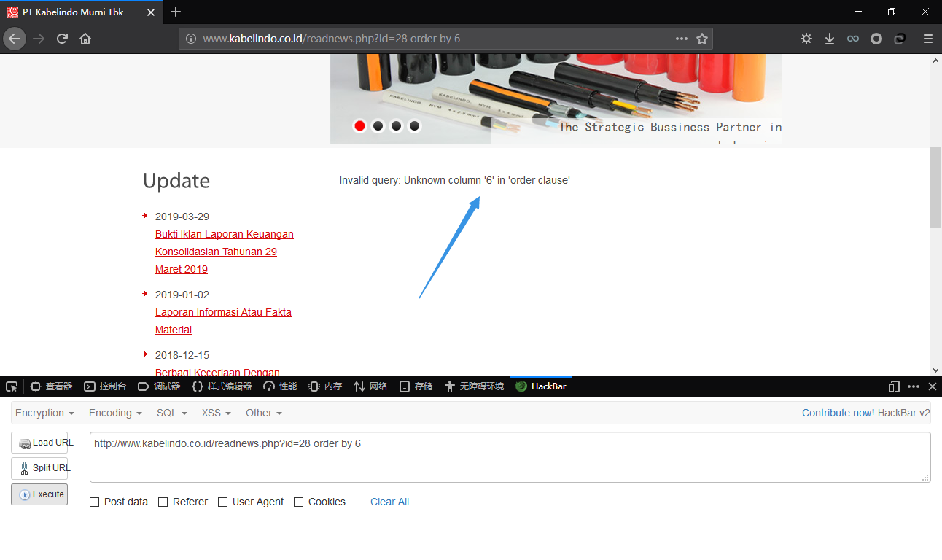
Task: Expand the Other dropdown in HackBar
Action: tap(264, 413)
